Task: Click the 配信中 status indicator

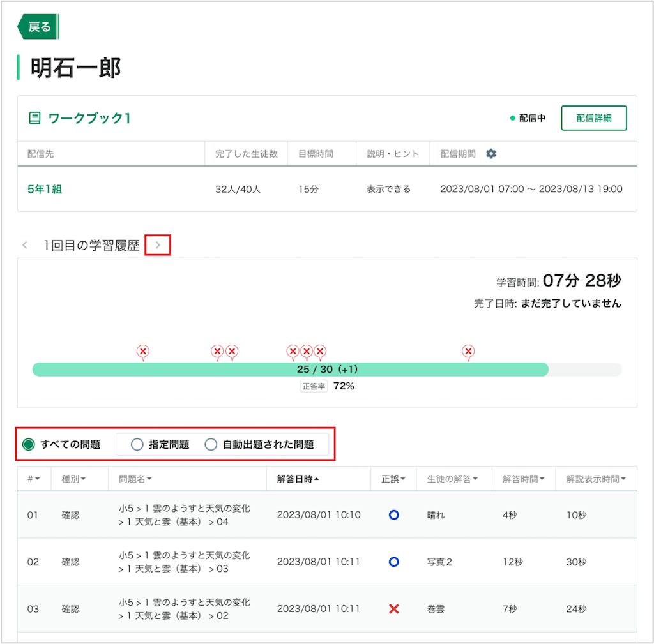Action: click(528, 118)
